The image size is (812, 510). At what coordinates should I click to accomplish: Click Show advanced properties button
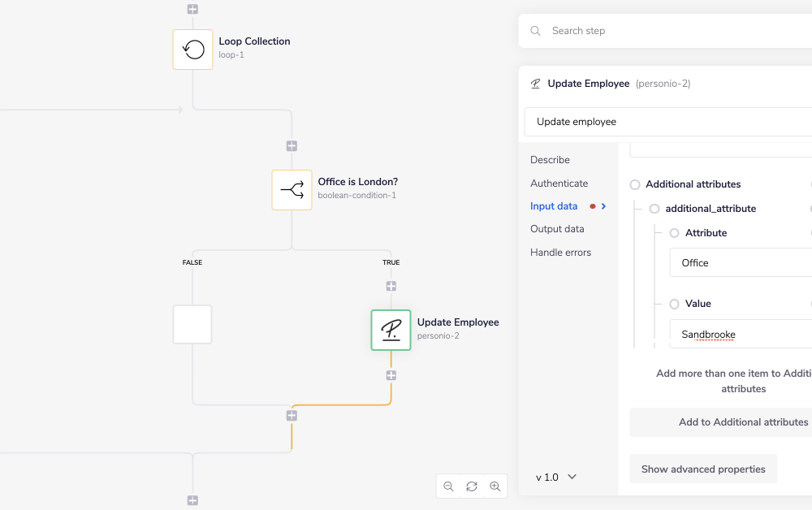point(703,469)
